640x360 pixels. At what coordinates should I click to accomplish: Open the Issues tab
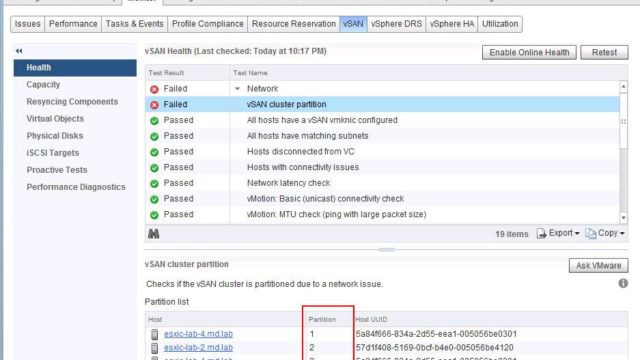tap(27, 24)
